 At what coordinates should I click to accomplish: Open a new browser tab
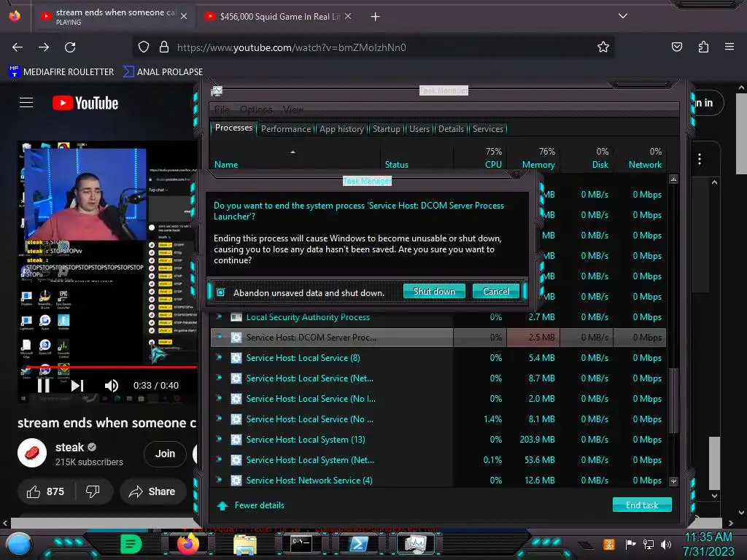(x=376, y=17)
